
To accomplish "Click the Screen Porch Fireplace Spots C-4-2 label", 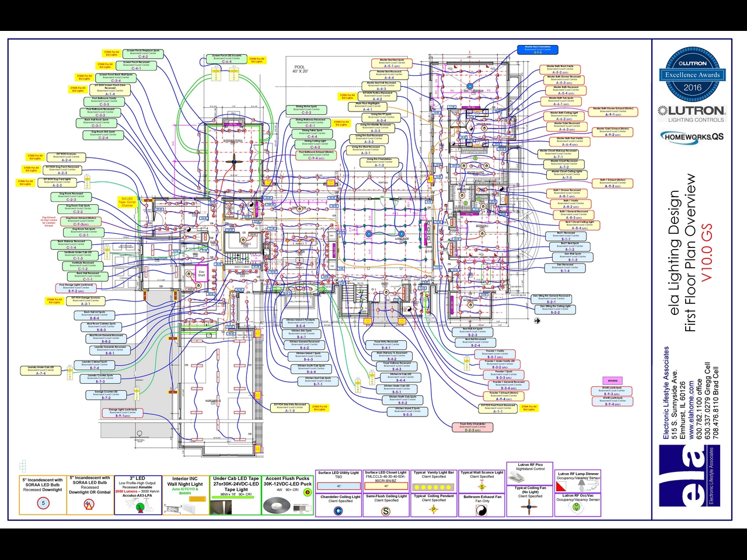I will tap(144, 54).
